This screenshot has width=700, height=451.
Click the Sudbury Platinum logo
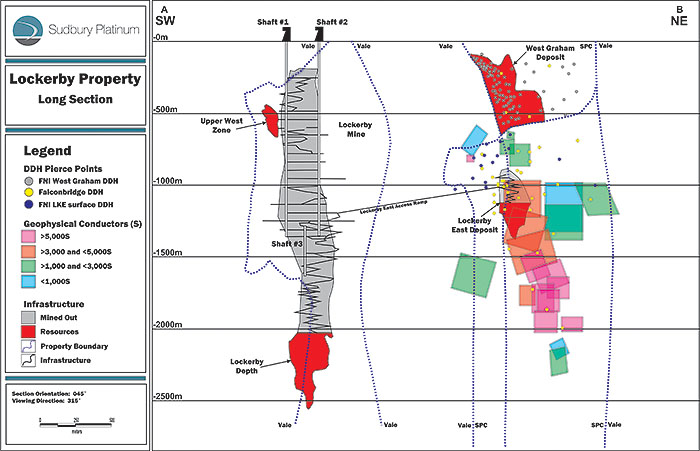pos(76,30)
